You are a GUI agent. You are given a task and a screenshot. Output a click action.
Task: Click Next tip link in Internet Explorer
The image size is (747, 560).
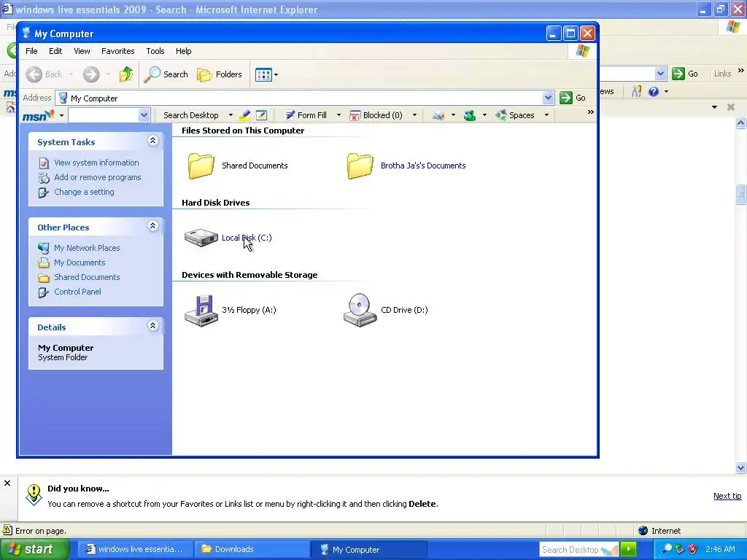[727, 496]
